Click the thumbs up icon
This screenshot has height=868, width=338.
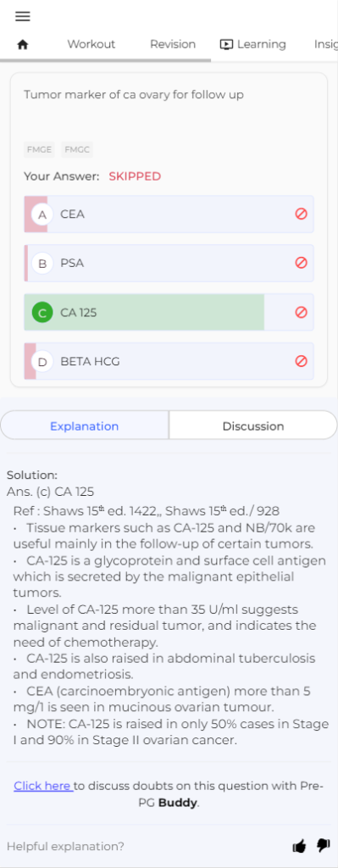coord(299,846)
